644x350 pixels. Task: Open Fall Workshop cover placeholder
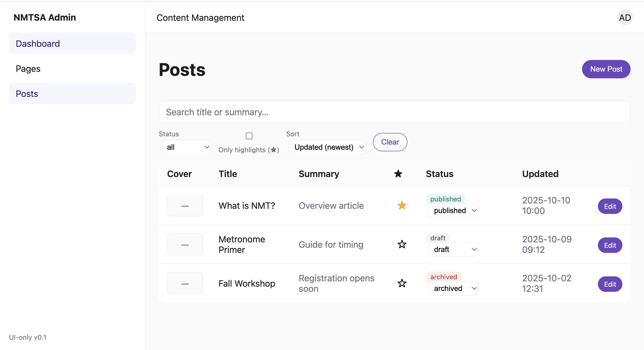point(185,283)
